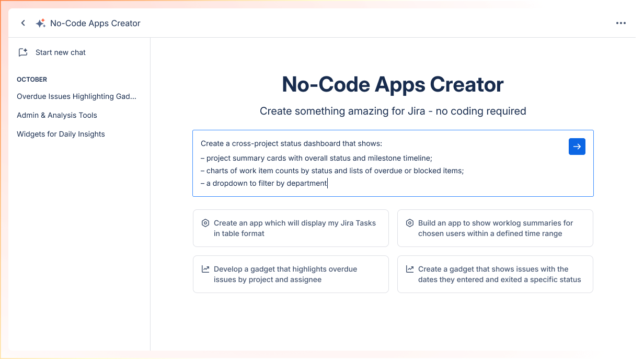Image resolution: width=644 pixels, height=359 pixels.
Task: Choose the gadget showing dates entered and exited status
Action: pos(495,274)
